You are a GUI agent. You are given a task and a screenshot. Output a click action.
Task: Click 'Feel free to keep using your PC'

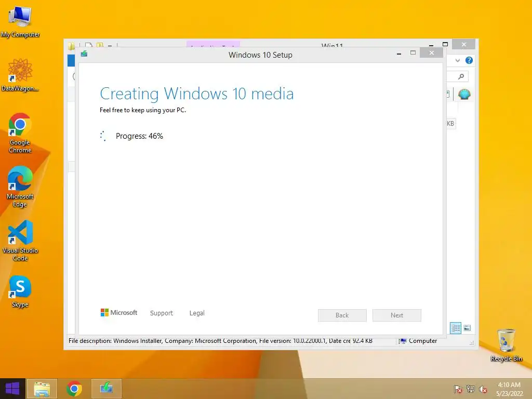pyautogui.click(x=143, y=110)
